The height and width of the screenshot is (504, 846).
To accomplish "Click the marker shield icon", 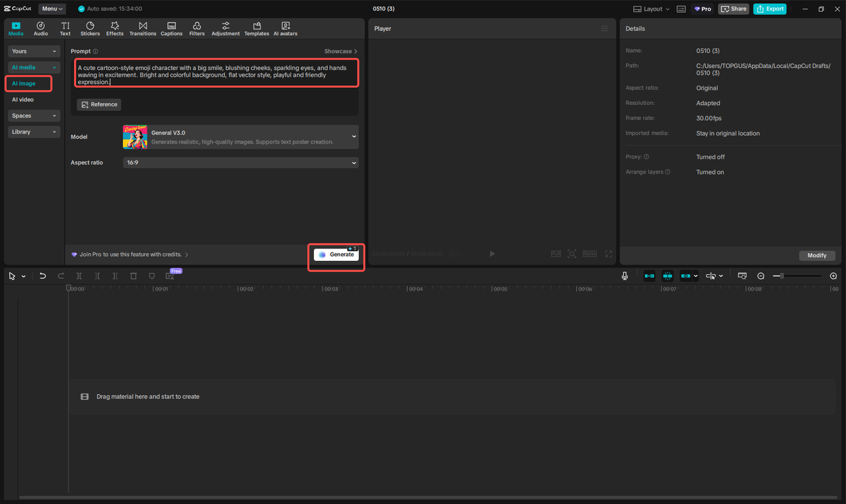I will [x=151, y=276].
